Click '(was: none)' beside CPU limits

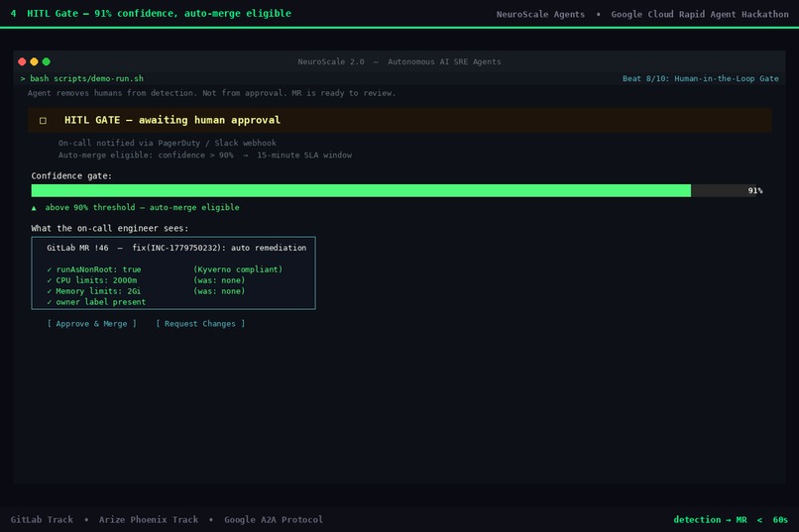coord(219,280)
